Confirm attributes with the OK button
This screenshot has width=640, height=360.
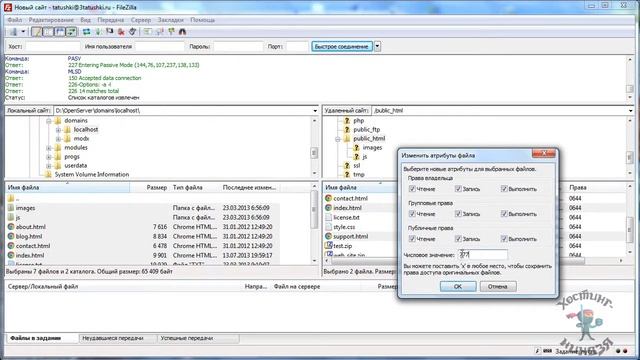pos(458,287)
